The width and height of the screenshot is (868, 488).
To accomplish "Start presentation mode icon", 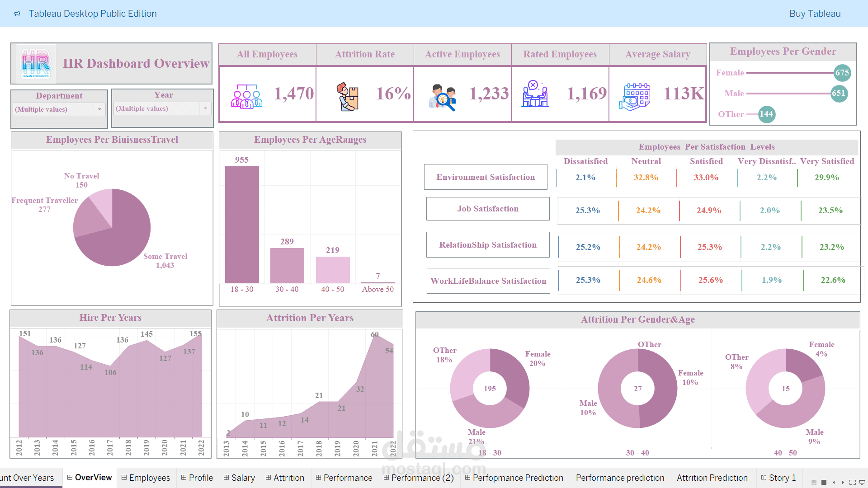I will (x=862, y=482).
